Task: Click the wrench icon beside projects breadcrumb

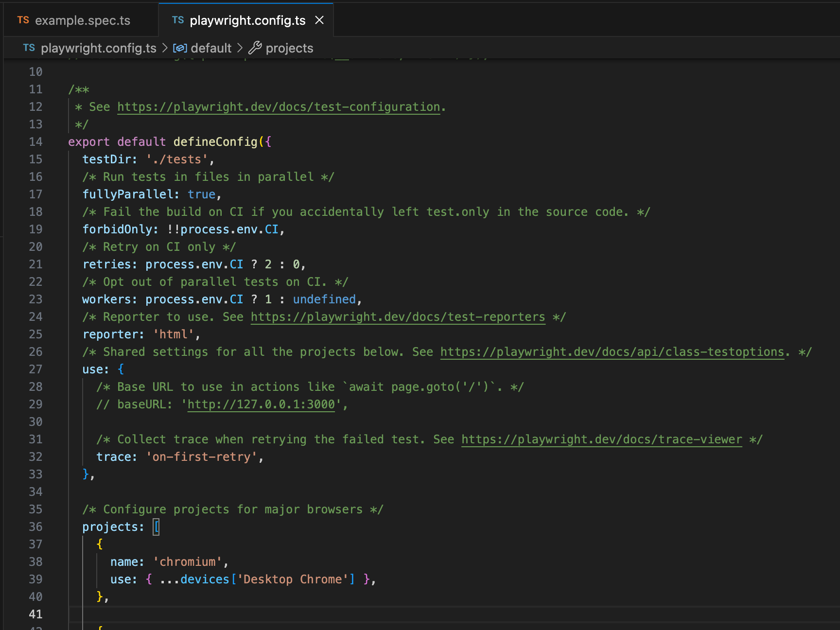Action: pyautogui.click(x=255, y=48)
